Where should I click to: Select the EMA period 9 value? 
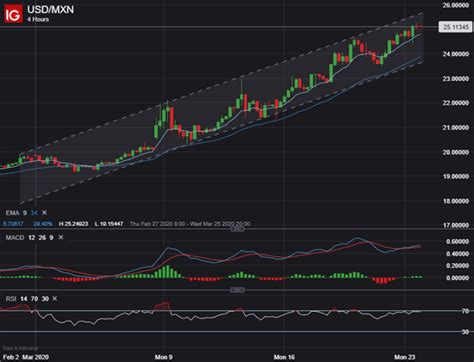pos(25,213)
